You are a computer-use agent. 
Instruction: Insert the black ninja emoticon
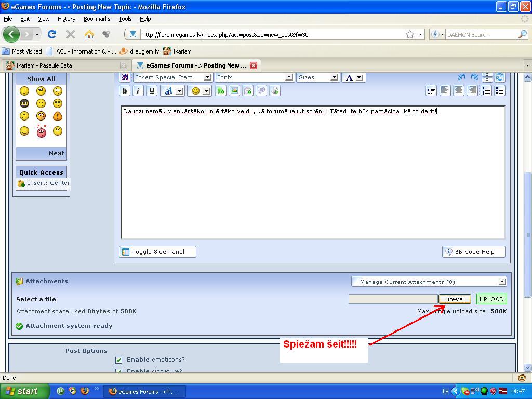24,103
